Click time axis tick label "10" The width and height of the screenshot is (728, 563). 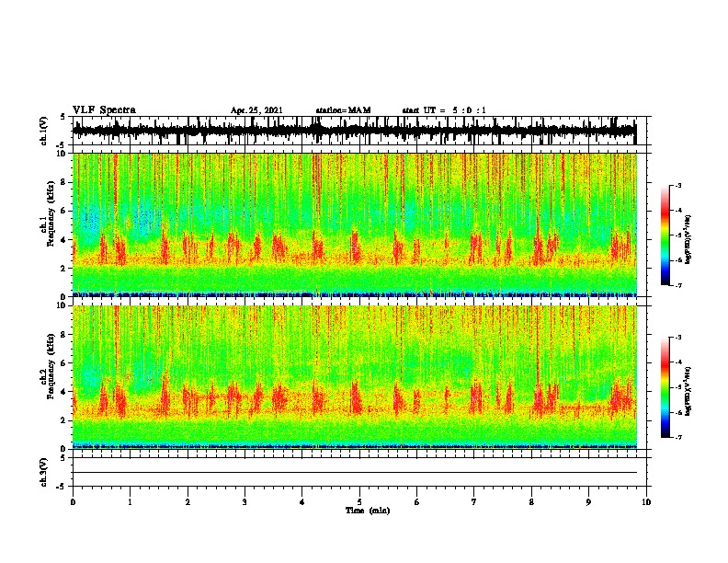pos(646,502)
